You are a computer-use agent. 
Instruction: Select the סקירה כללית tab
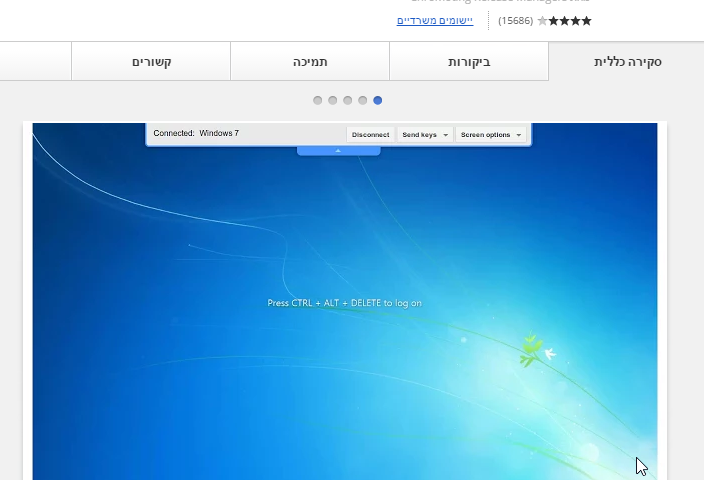(627, 62)
